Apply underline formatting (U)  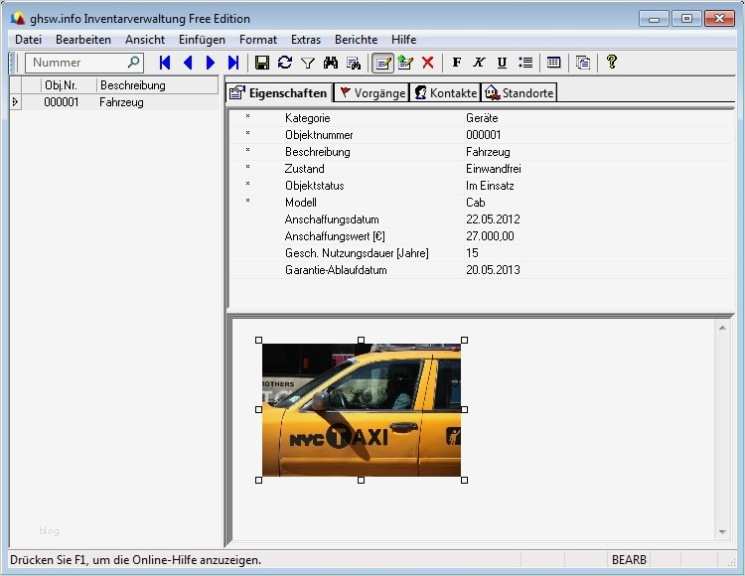click(502, 63)
